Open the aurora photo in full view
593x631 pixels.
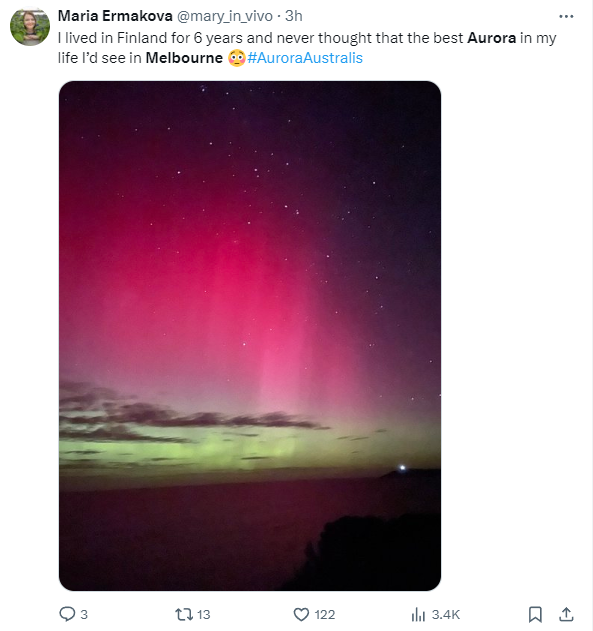coord(250,336)
